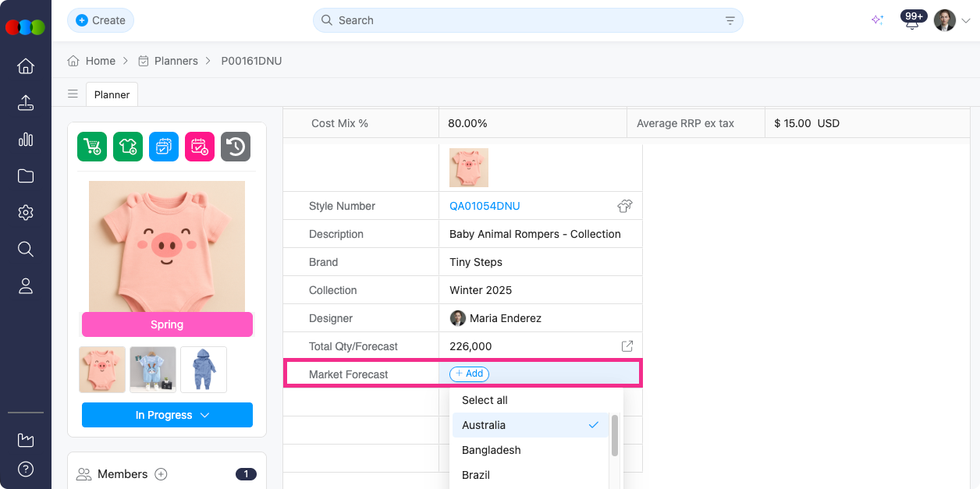
Task: Open style number QA01054DNU link
Action: [x=485, y=206]
